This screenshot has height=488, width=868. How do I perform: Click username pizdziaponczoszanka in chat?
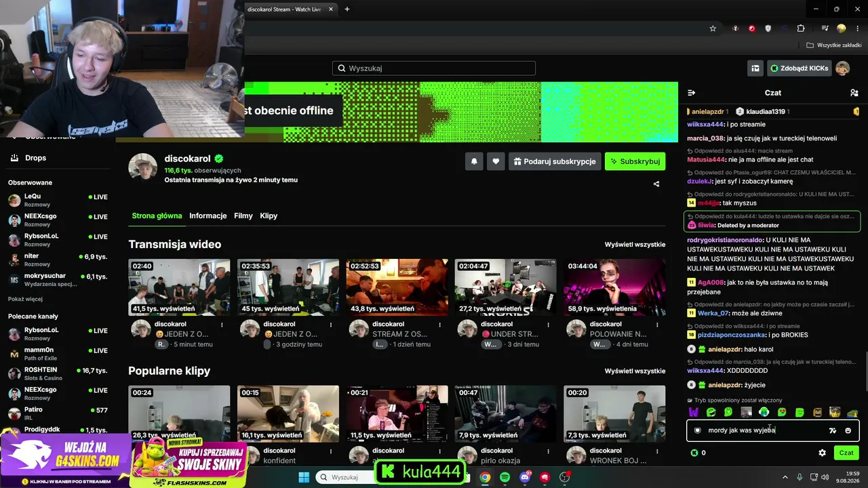point(732,335)
